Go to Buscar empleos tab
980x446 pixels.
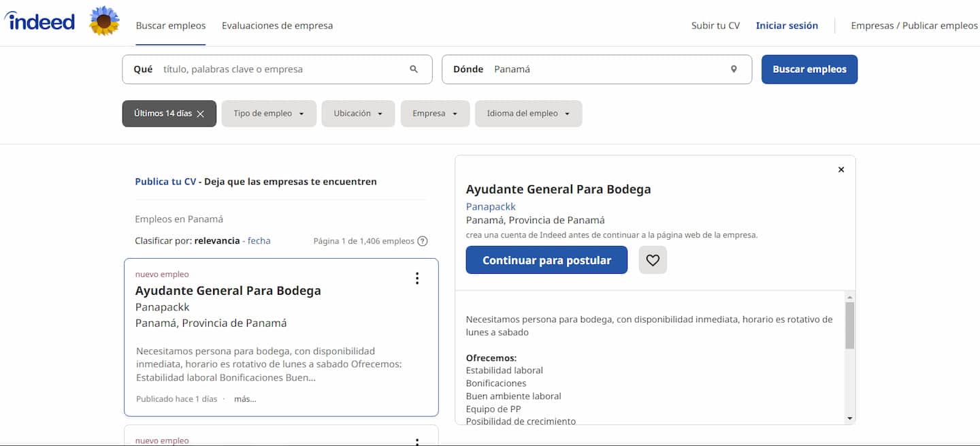click(171, 26)
